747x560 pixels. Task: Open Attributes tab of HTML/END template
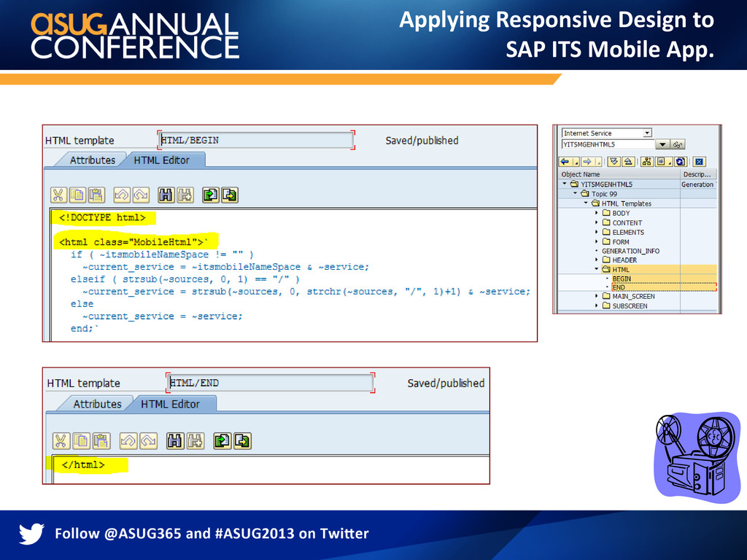pos(97,404)
